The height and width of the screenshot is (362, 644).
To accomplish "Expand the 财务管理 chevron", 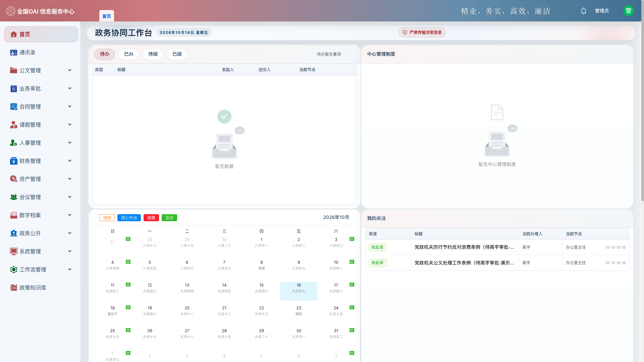I will pyautogui.click(x=70, y=161).
